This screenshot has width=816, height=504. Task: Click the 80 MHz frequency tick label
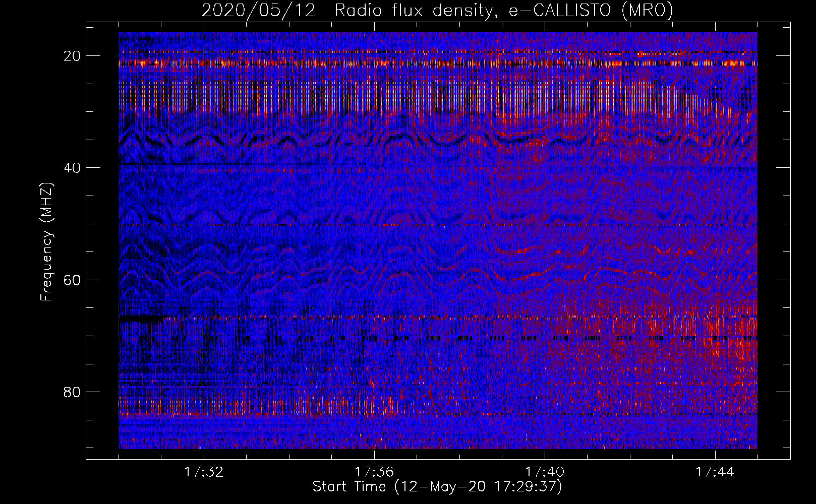[x=73, y=392]
